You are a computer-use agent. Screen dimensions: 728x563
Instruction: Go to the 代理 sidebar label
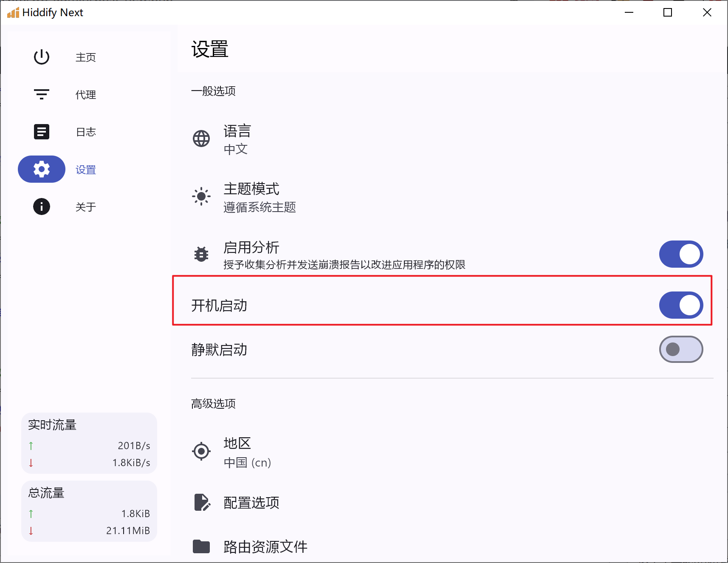[86, 95]
